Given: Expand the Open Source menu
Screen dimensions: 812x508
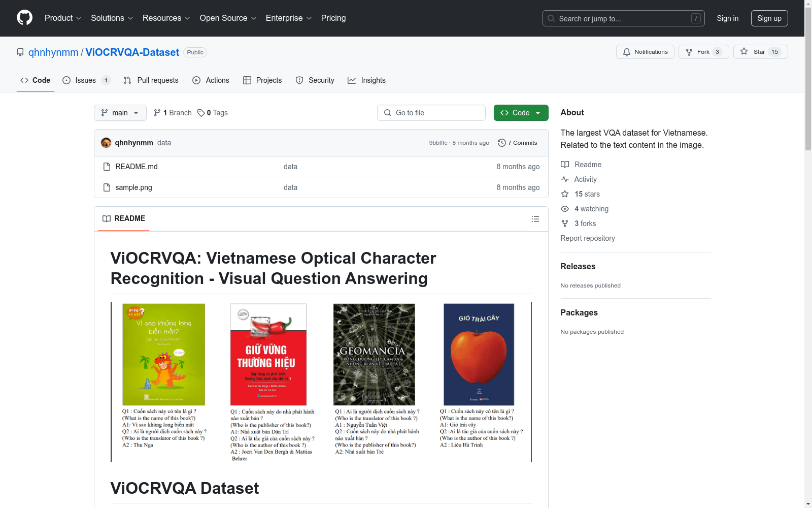Looking at the screenshot, I should coord(228,18).
